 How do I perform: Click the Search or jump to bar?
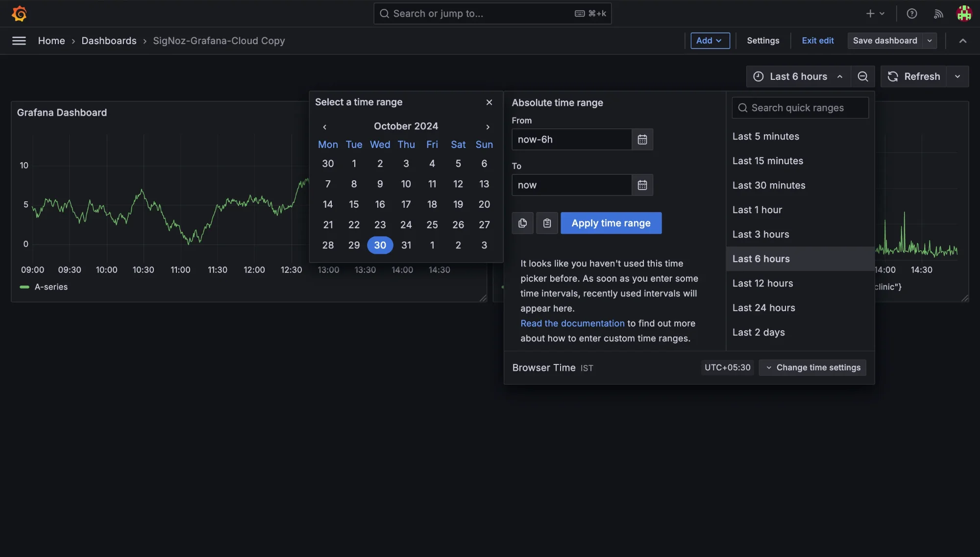[x=492, y=14]
